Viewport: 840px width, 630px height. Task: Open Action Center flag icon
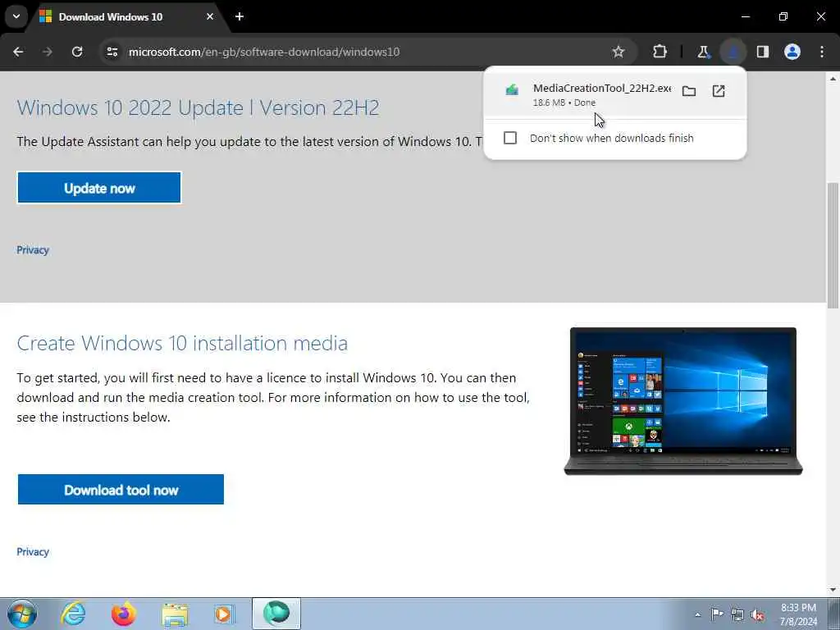[x=717, y=614]
